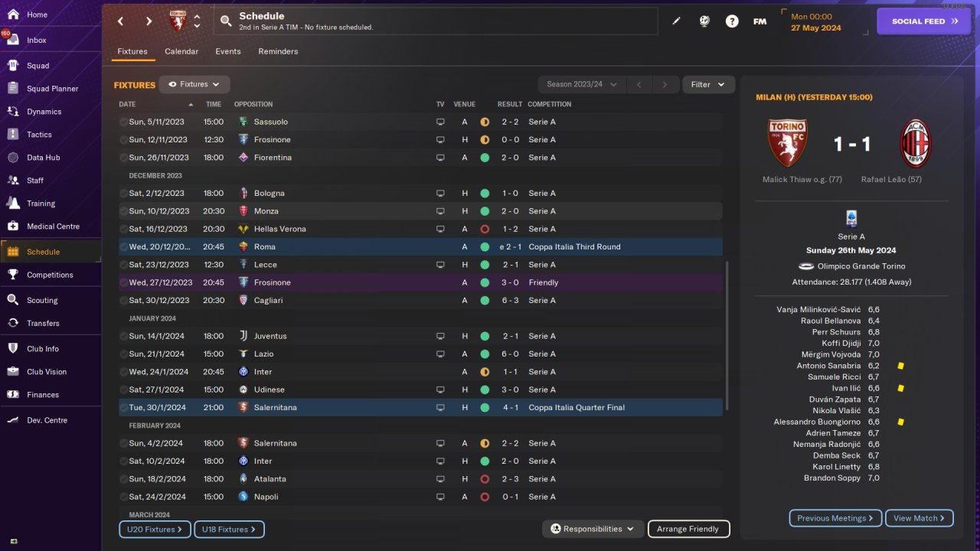Open U20 Fixtures
The image size is (980, 551).
155,529
